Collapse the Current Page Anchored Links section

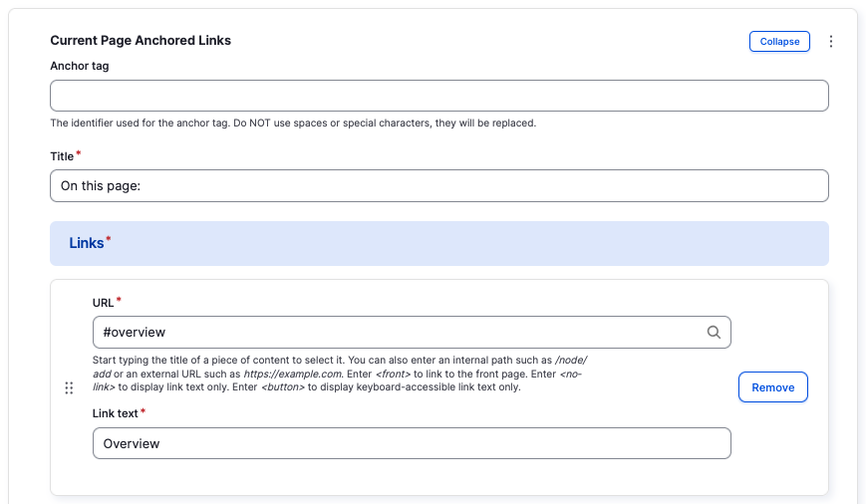tap(779, 41)
